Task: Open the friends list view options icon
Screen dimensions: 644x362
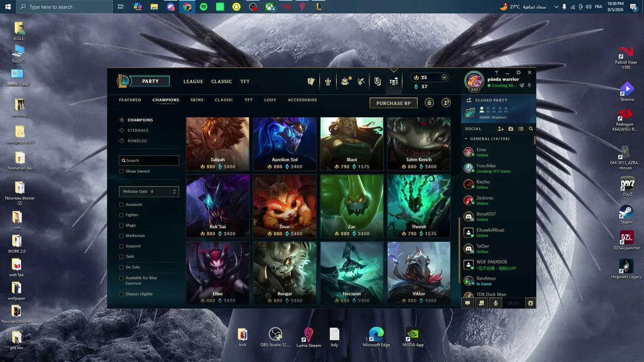Action: tap(521, 129)
